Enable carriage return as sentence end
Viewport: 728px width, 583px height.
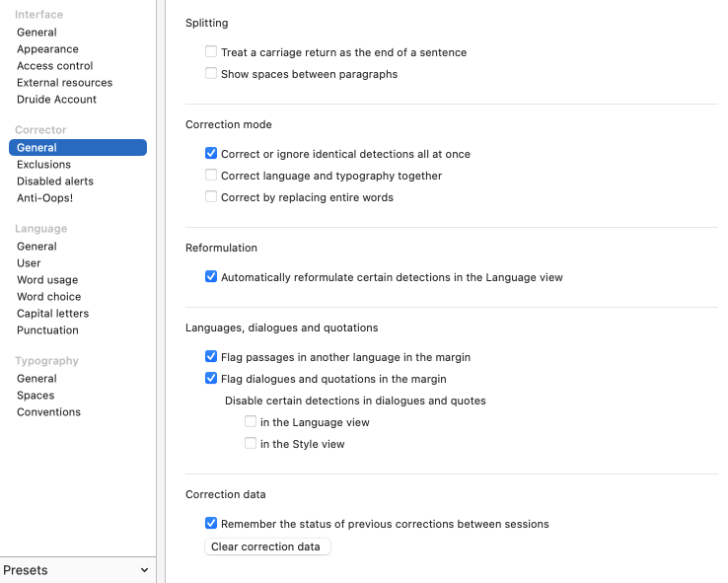pyautogui.click(x=211, y=52)
